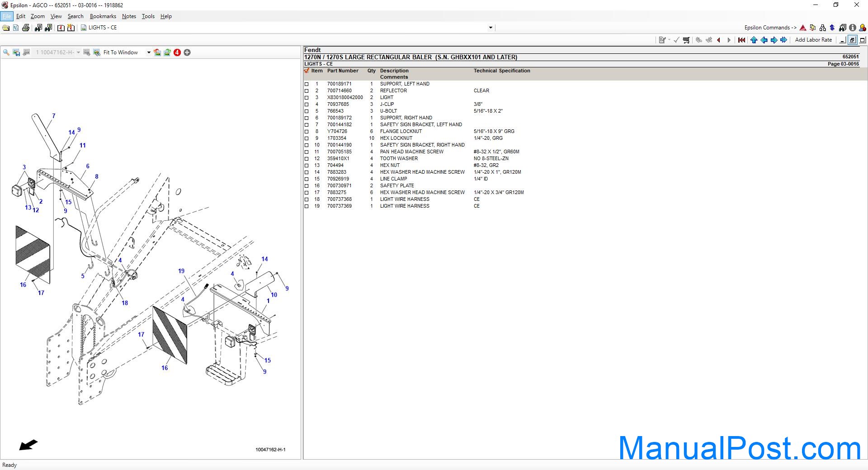Click the book with star new-bookmark icon
Viewport: 868px width, 470px height.
tap(71, 28)
